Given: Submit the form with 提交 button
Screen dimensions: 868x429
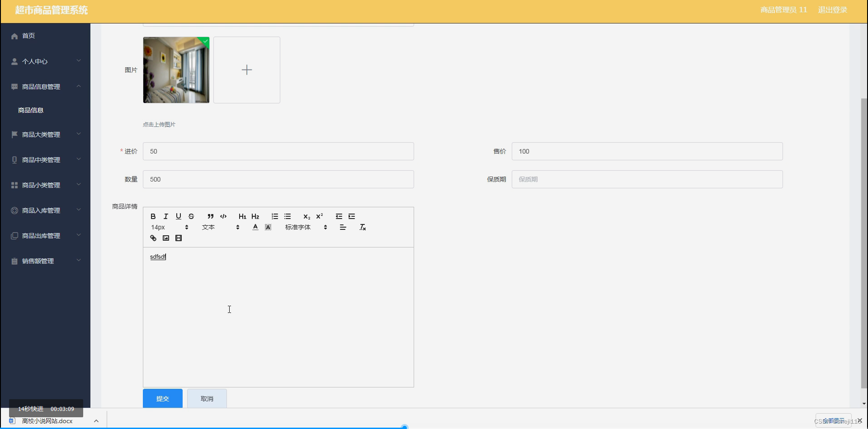Looking at the screenshot, I should [162, 398].
